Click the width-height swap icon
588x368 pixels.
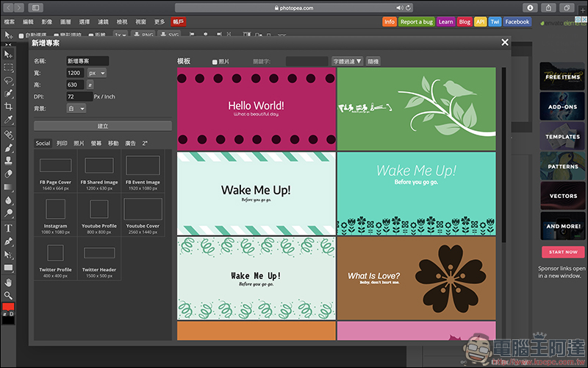tap(90, 85)
